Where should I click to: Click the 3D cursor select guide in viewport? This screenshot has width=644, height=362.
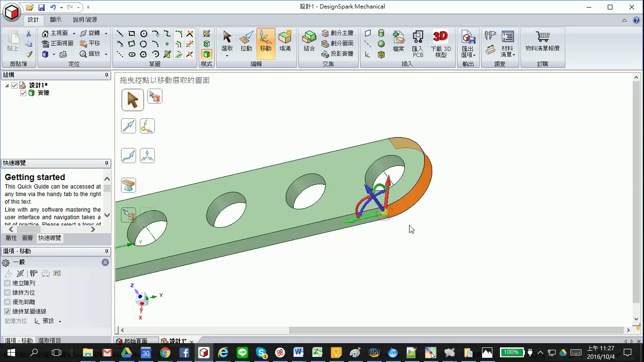[x=133, y=100]
